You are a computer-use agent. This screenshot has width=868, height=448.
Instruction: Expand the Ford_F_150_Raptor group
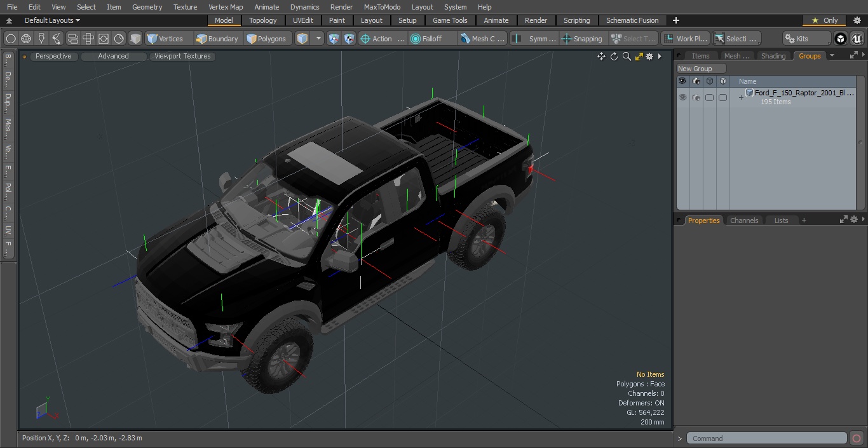741,98
